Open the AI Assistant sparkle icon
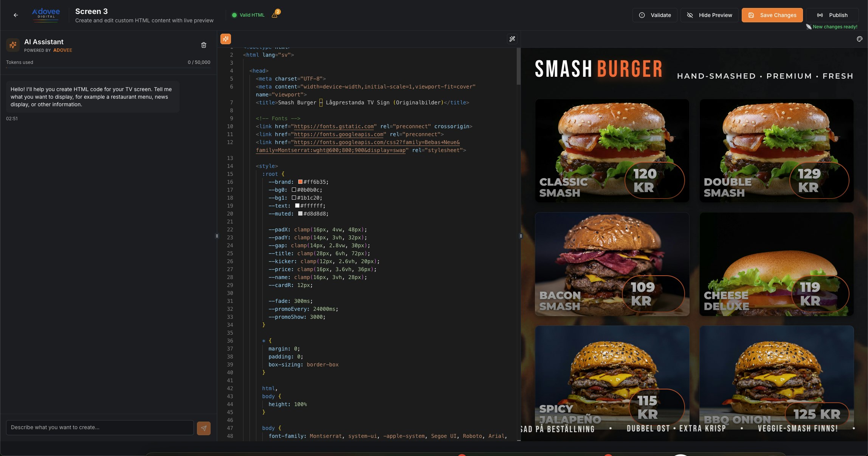Screen dimensions: 868x456 12,45
